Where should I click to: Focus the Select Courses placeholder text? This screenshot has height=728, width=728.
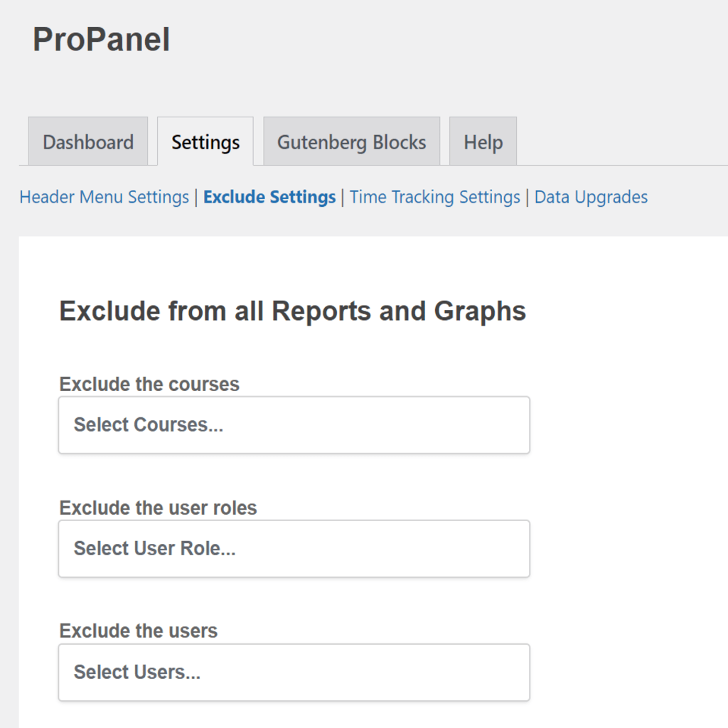click(x=149, y=425)
